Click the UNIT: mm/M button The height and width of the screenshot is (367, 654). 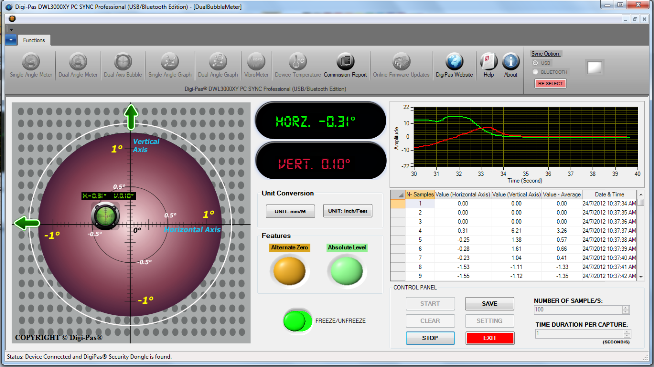[x=290, y=211]
